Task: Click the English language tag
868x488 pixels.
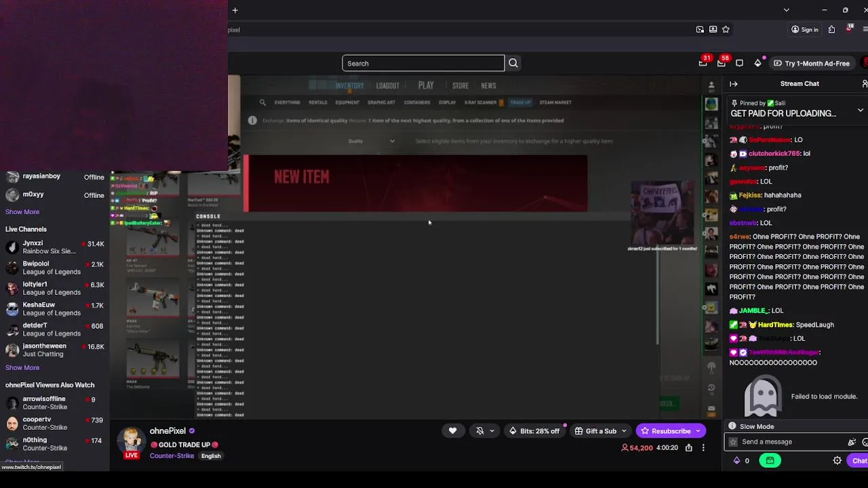Action: pos(211,455)
